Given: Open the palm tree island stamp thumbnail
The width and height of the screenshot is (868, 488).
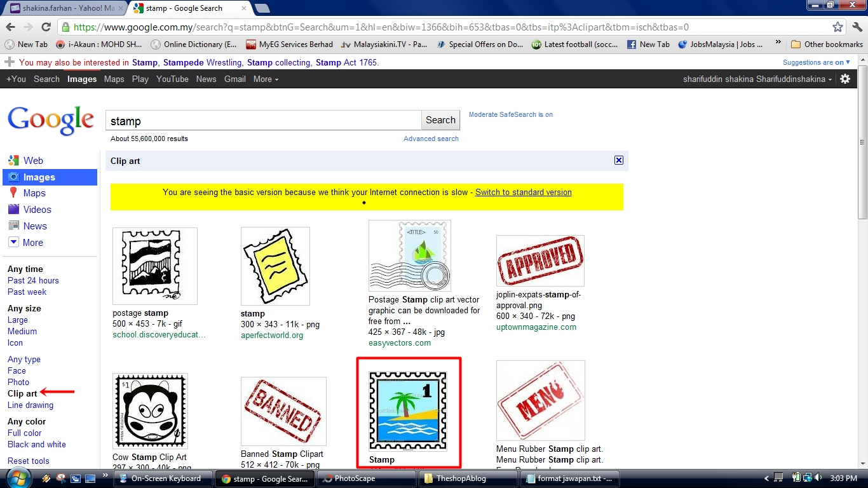Looking at the screenshot, I should click(x=408, y=411).
